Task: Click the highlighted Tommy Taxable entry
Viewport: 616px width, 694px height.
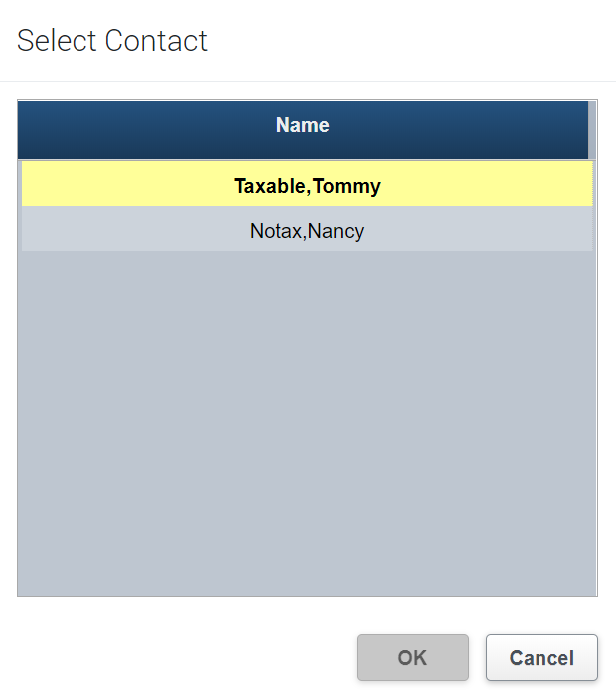Action: pos(307,185)
